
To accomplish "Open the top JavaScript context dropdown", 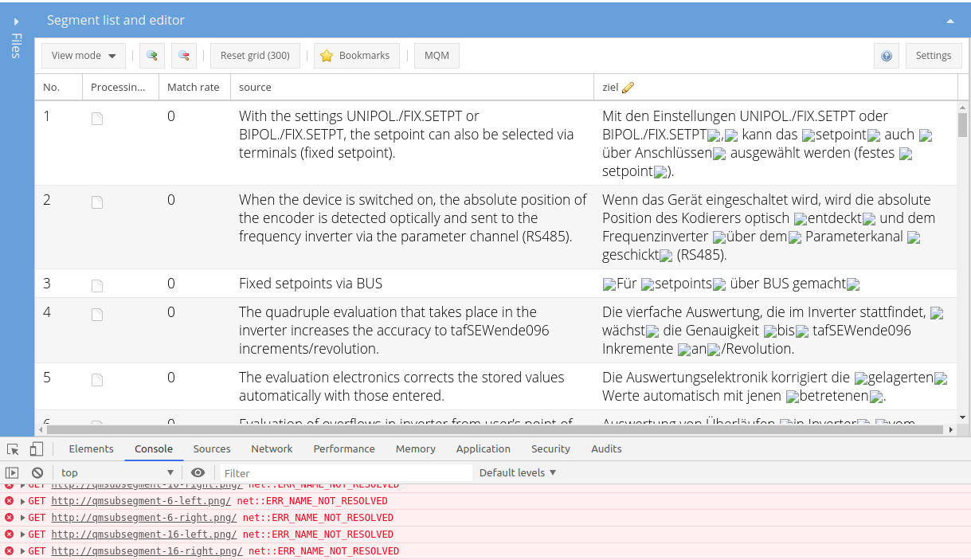I will pos(117,473).
